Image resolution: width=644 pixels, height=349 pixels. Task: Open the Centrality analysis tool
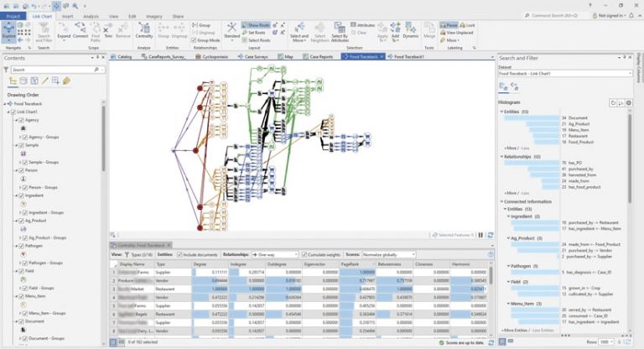(x=143, y=32)
